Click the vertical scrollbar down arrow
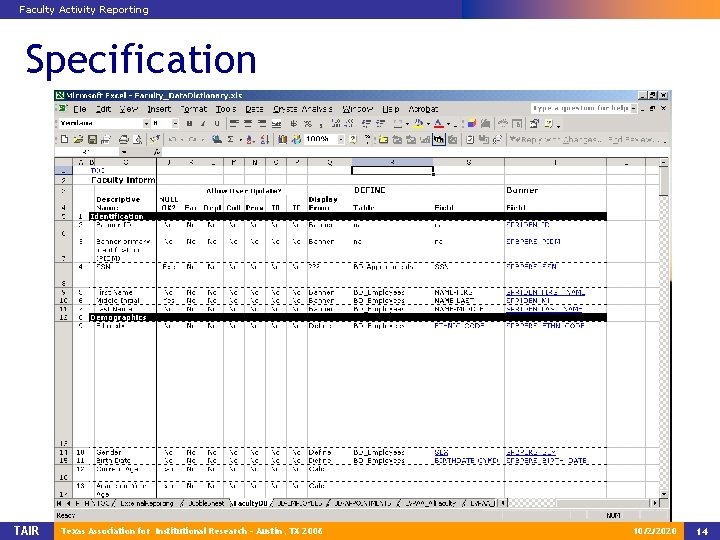 point(664,494)
